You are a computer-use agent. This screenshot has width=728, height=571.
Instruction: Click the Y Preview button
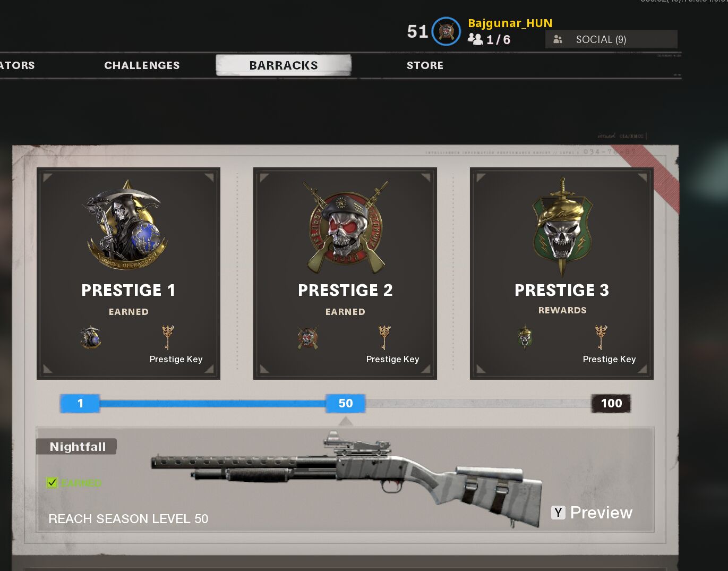pos(592,513)
